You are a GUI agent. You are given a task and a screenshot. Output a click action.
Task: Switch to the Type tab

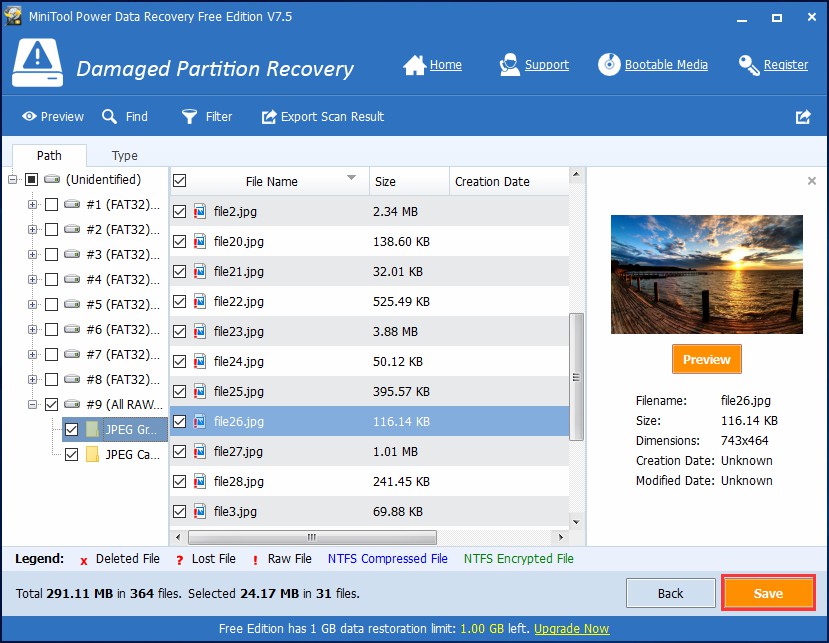[x=124, y=155]
